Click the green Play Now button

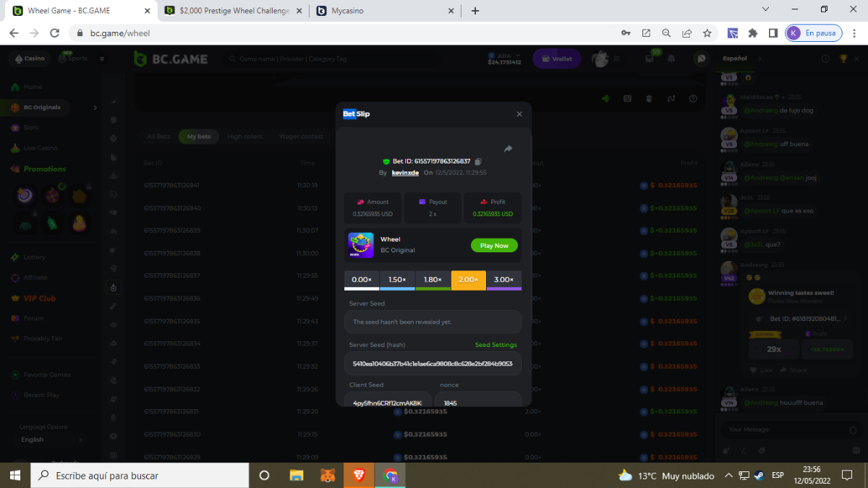click(x=494, y=246)
